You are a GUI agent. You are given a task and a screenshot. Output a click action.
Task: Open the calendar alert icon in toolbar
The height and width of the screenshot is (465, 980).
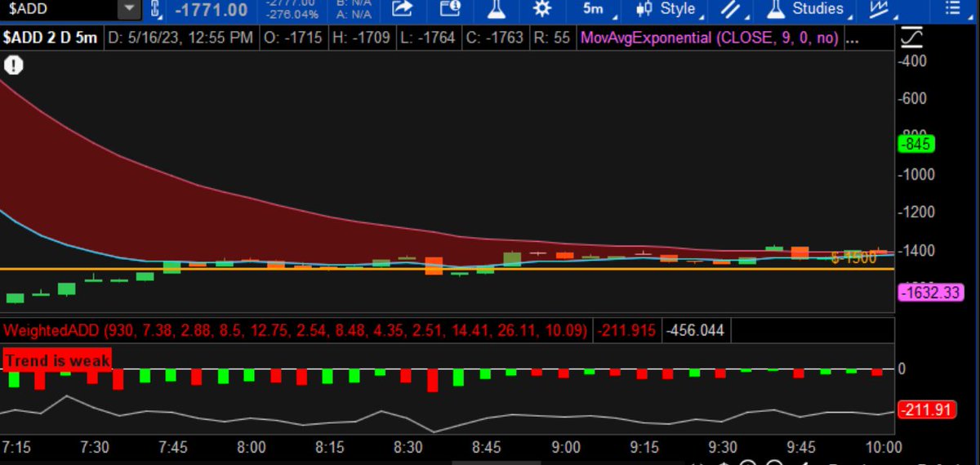(x=450, y=9)
